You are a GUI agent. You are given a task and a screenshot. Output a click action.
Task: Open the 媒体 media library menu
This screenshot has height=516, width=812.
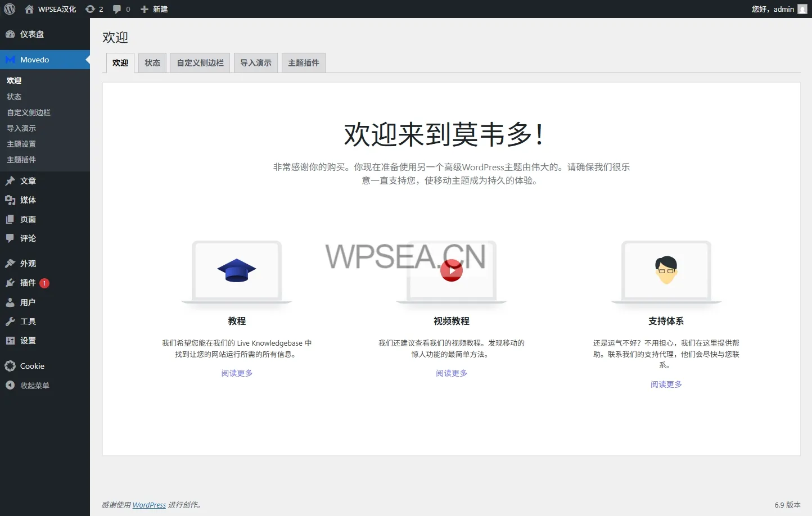click(28, 200)
